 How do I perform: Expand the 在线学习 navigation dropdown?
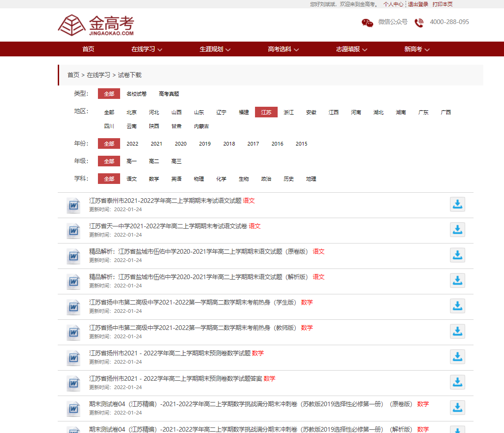[146, 49]
